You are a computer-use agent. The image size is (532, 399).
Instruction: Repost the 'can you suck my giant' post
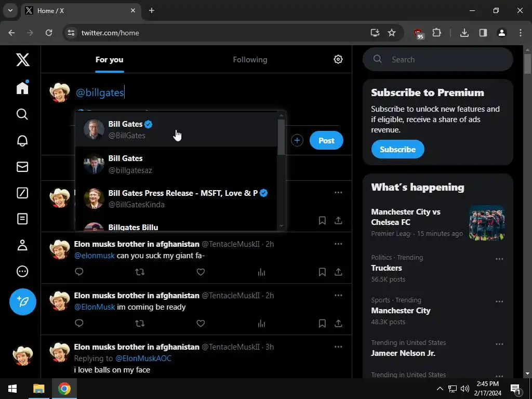[x=140, y=272]
